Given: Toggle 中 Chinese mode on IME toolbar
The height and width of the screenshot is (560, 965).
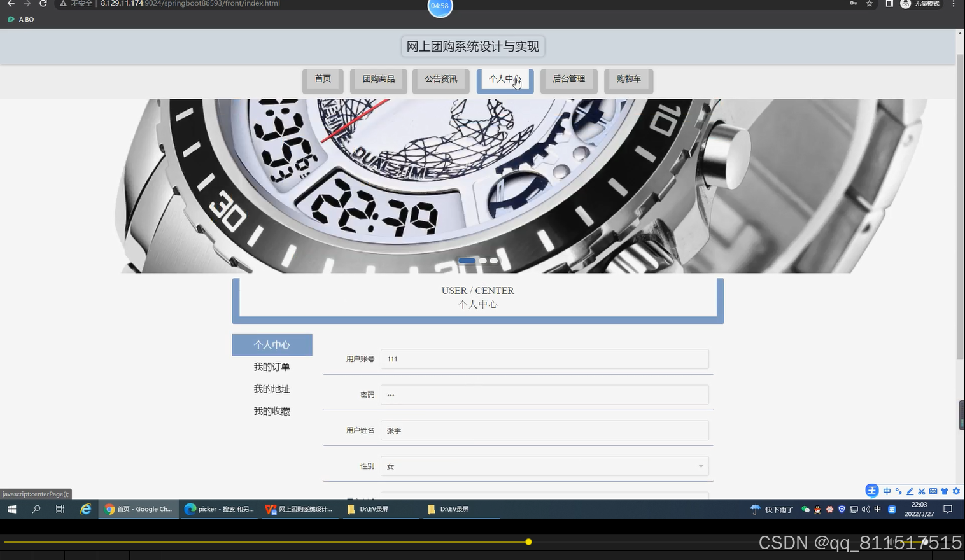Looking at the screenshot, I should pos(887,491).
